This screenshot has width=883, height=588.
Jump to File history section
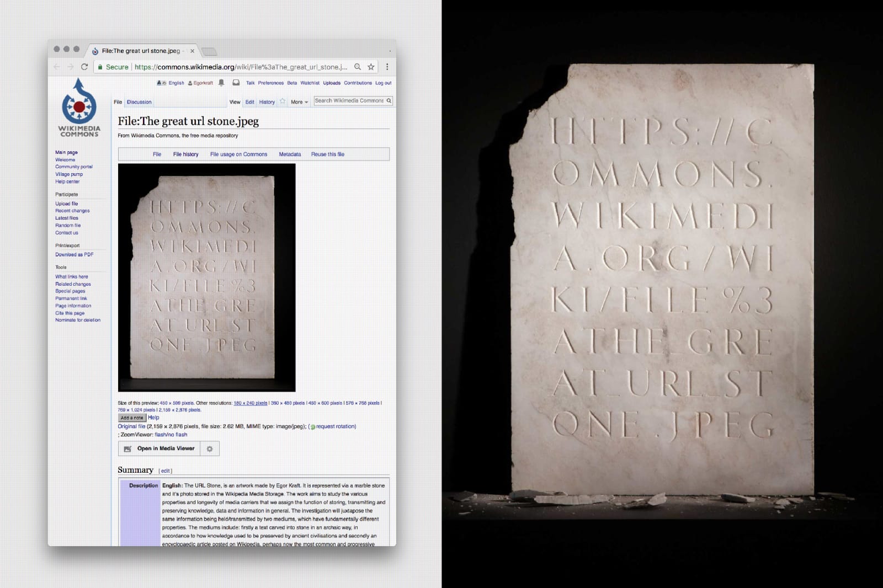tap(185, 154)
